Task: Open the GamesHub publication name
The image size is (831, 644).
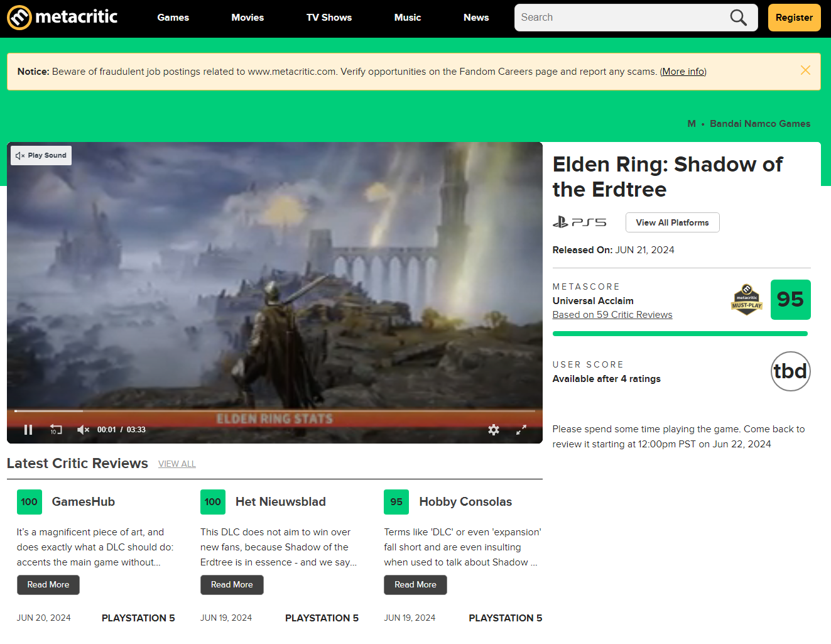Action: pyautogui.click(x=84, y=502)
